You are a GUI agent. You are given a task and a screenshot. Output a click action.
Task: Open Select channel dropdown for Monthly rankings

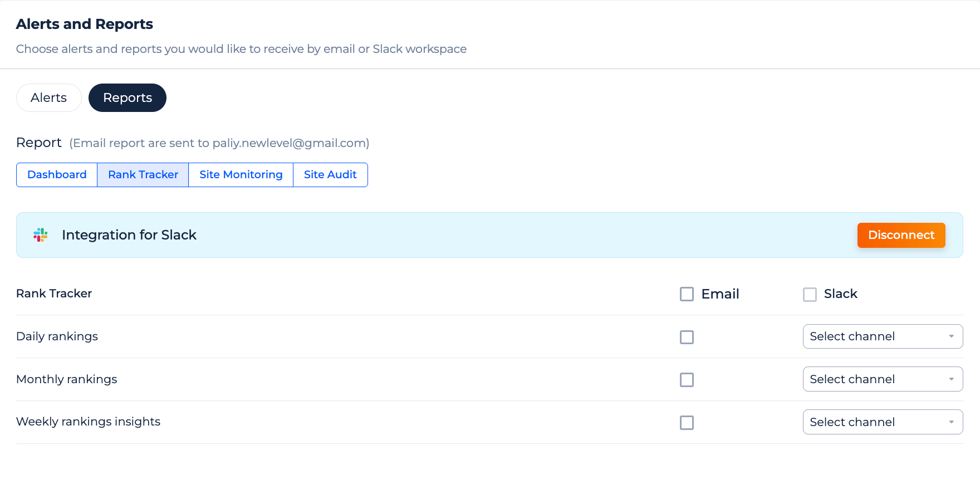883,379
